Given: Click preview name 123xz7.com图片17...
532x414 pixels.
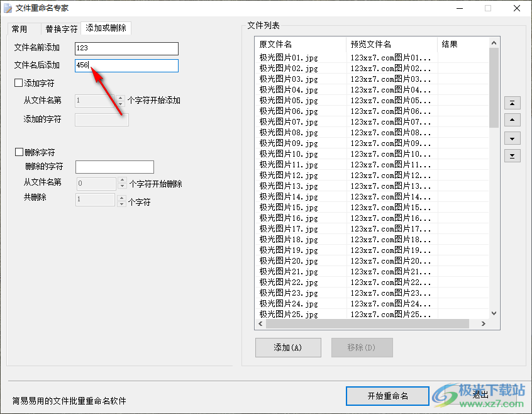Looking at the screenshot, I should (x=391, y=229).
